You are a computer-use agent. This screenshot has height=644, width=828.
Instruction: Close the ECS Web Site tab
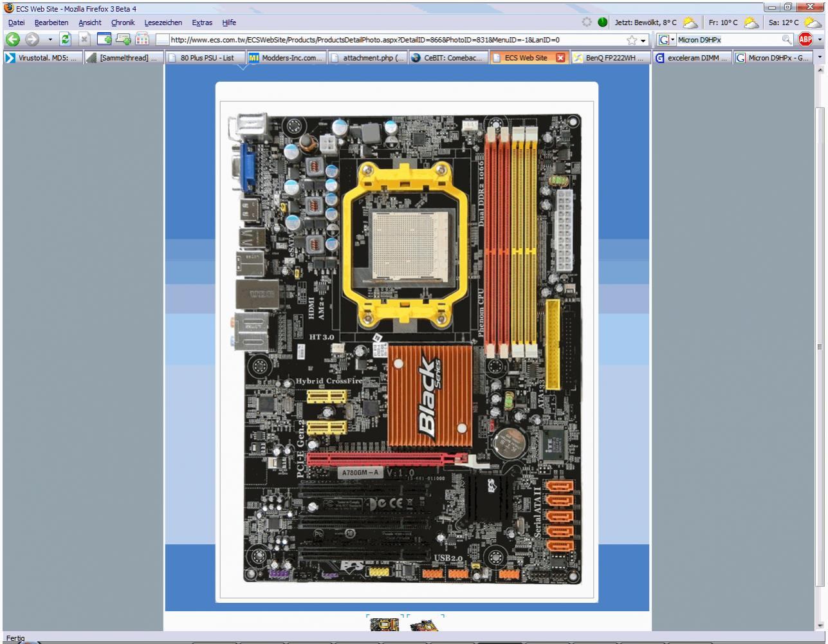tap(560, 58)
